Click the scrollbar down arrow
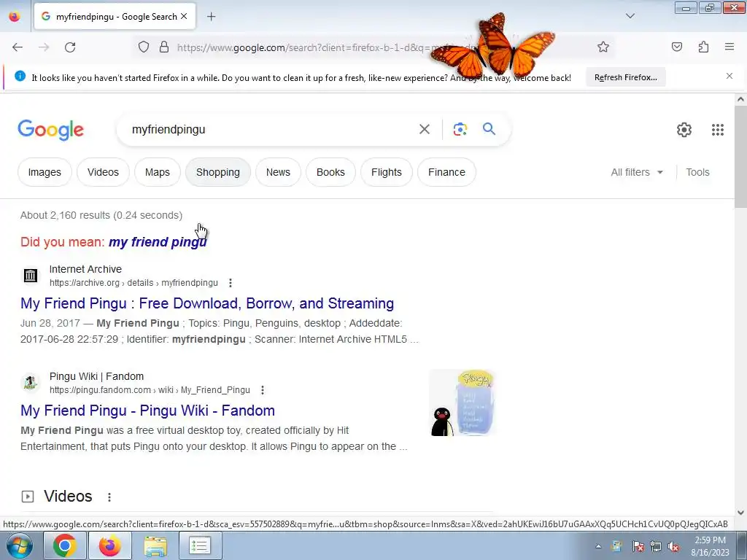 (x=740, y=513)
